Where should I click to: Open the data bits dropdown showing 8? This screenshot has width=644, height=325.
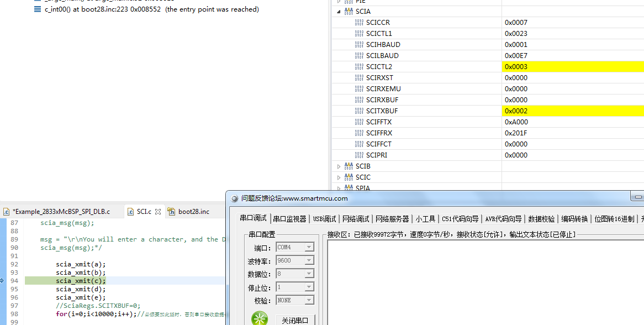click(x=309, y=273)
